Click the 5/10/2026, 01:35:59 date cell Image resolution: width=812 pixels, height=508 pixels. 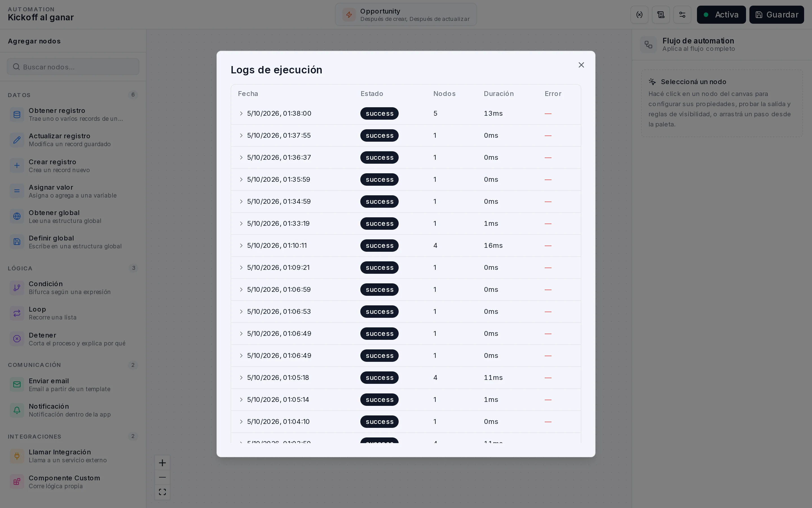pyautogui.click(x=279, y=179)
